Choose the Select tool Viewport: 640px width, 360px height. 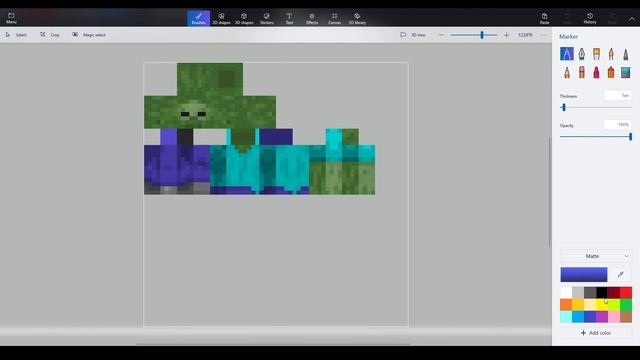[x=16, y=35]
